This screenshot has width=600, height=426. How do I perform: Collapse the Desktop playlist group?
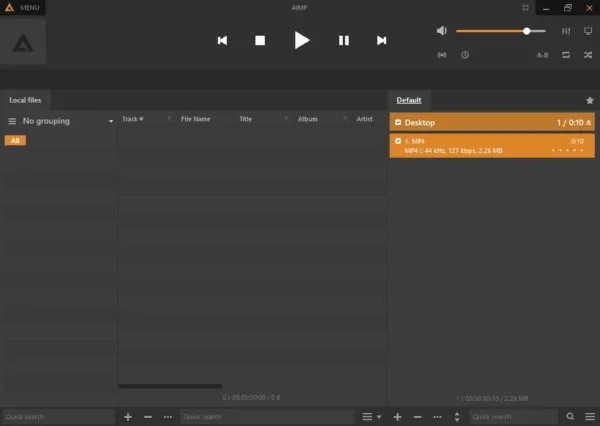590,122
